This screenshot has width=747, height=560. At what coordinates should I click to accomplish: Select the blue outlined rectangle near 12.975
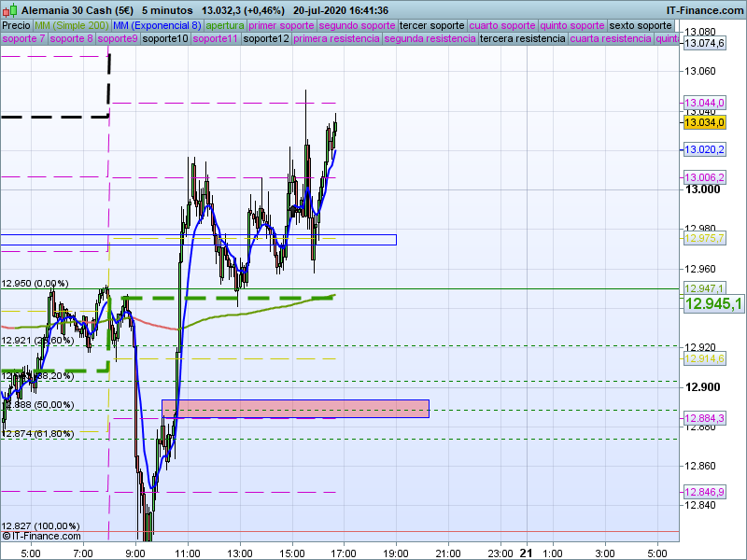198,240
